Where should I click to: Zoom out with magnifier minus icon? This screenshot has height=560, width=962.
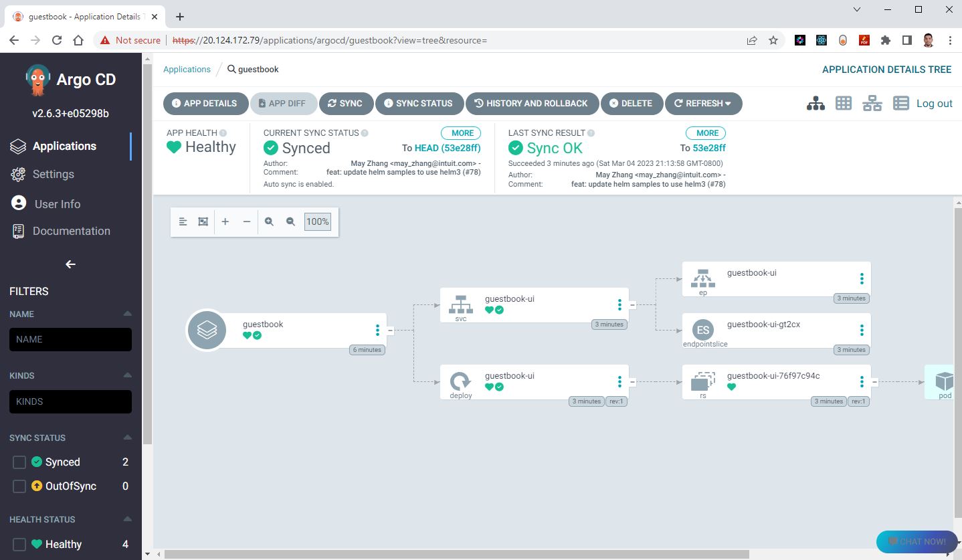[290, 221]
